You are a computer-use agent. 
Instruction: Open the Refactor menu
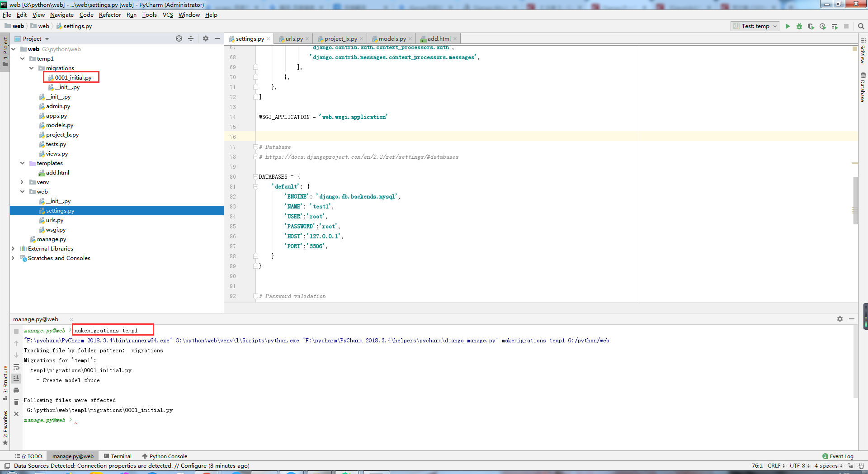[x=110, y=14]
